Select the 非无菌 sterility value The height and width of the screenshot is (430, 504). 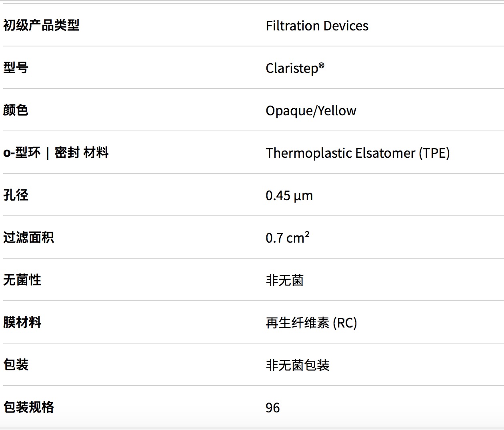(x=285, y=280)
